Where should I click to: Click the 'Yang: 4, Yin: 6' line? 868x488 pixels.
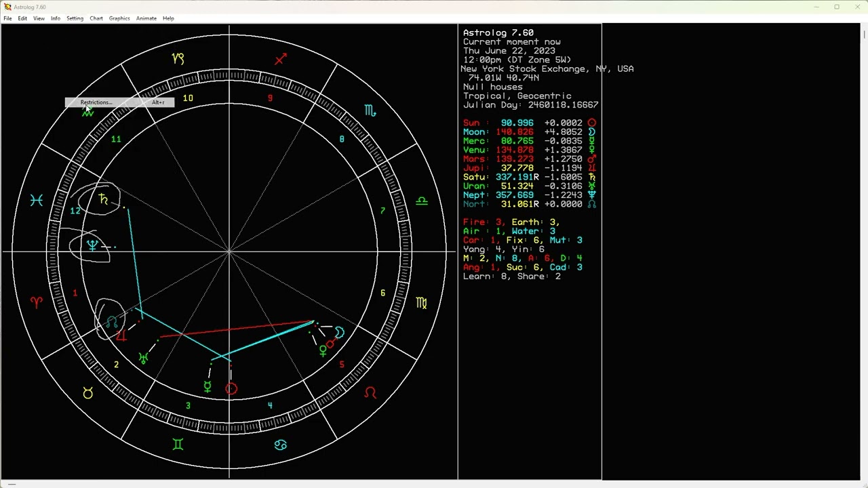(x=504, y=249)
